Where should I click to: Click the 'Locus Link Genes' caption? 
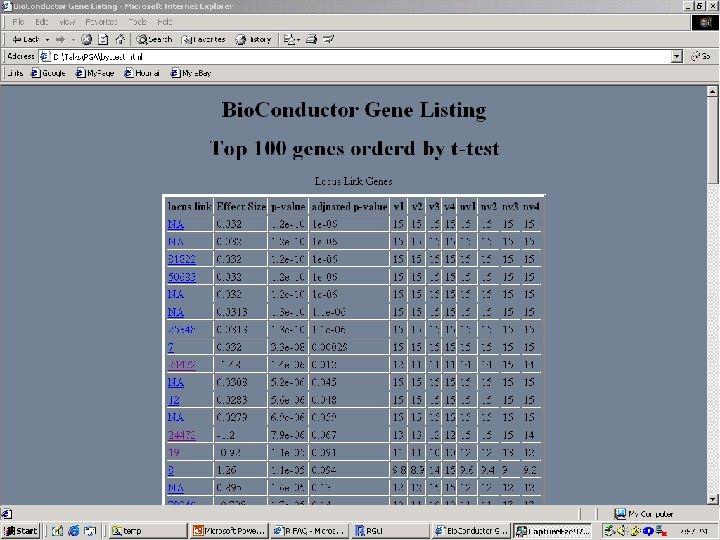[353, 181]
